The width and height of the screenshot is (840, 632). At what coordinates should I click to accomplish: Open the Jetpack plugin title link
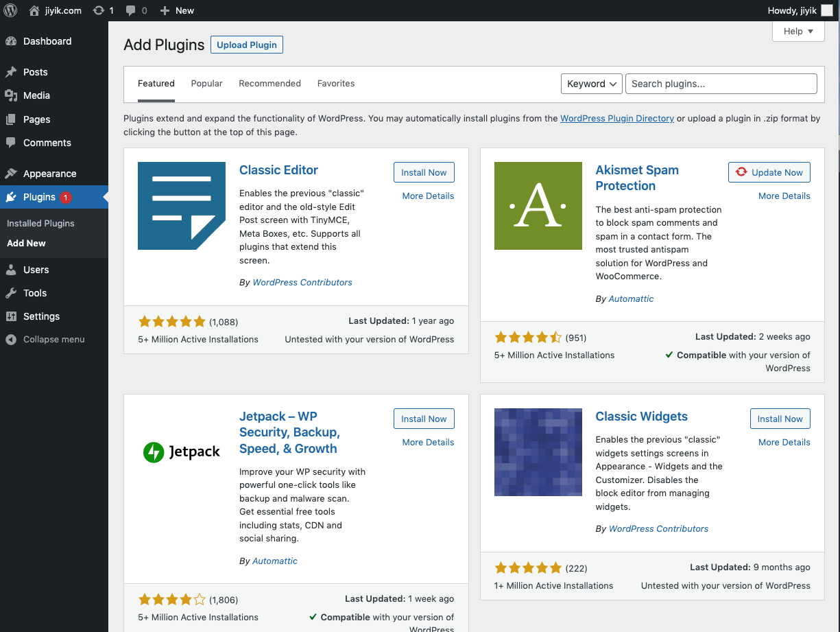pos(290,432)
